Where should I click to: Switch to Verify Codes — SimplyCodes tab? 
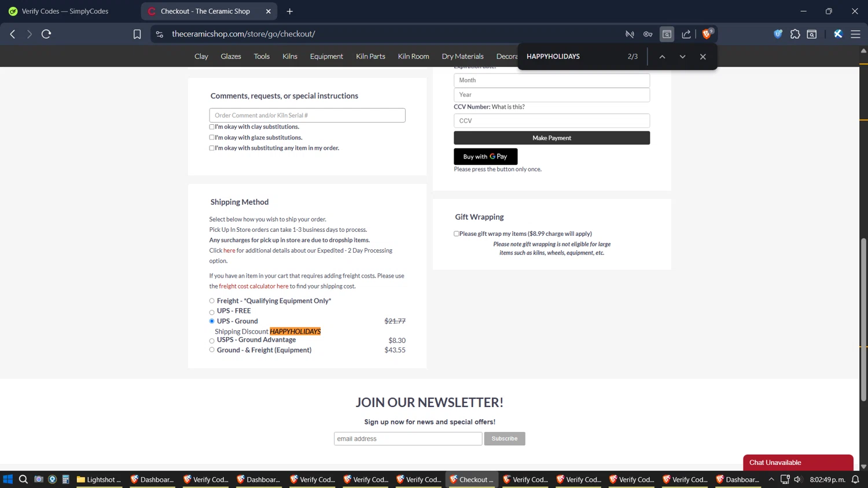pyautogui.click(x=65, y=11)
